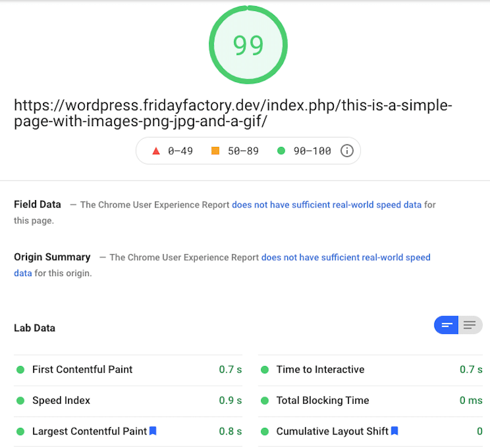
Task: Click the green circle 90–100 legend icon
Action: click(281, 151)
